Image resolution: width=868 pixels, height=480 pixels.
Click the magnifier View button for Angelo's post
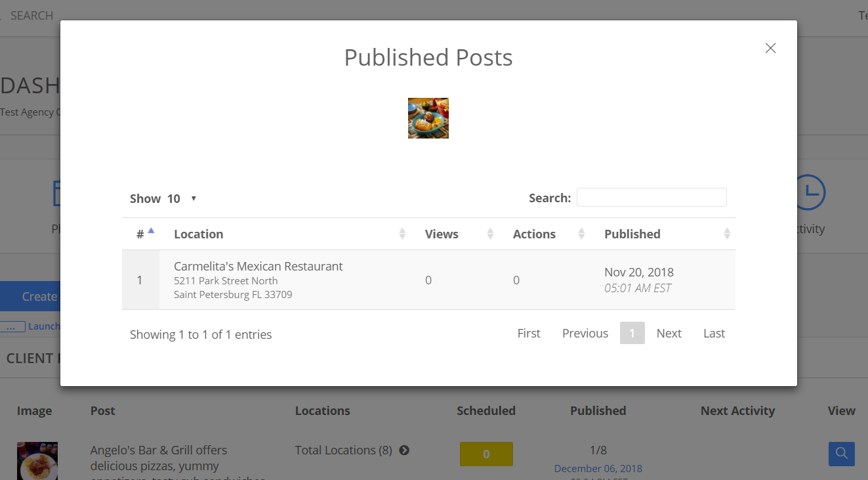tap(841, 453)
